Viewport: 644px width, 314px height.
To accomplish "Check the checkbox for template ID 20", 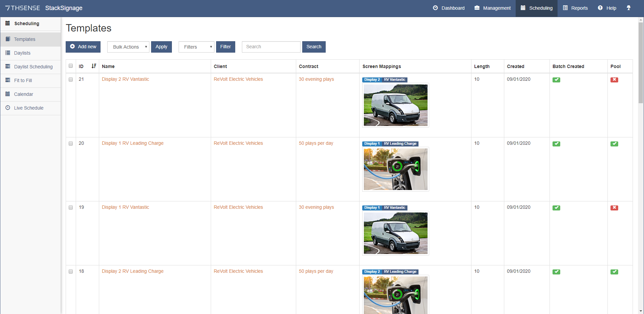I will click(x=71, y=143).
